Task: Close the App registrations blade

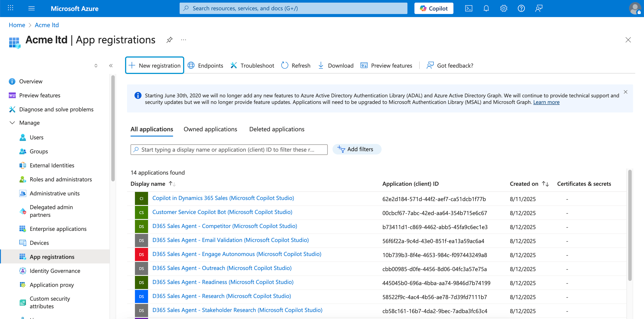Action: pyautogui.click(x=628, y=40)
